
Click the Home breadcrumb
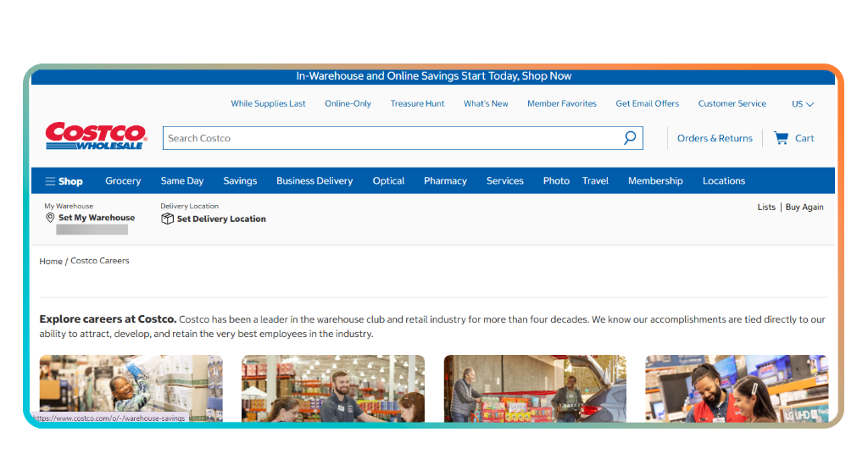pyautogui.click(x=50, y=261)
